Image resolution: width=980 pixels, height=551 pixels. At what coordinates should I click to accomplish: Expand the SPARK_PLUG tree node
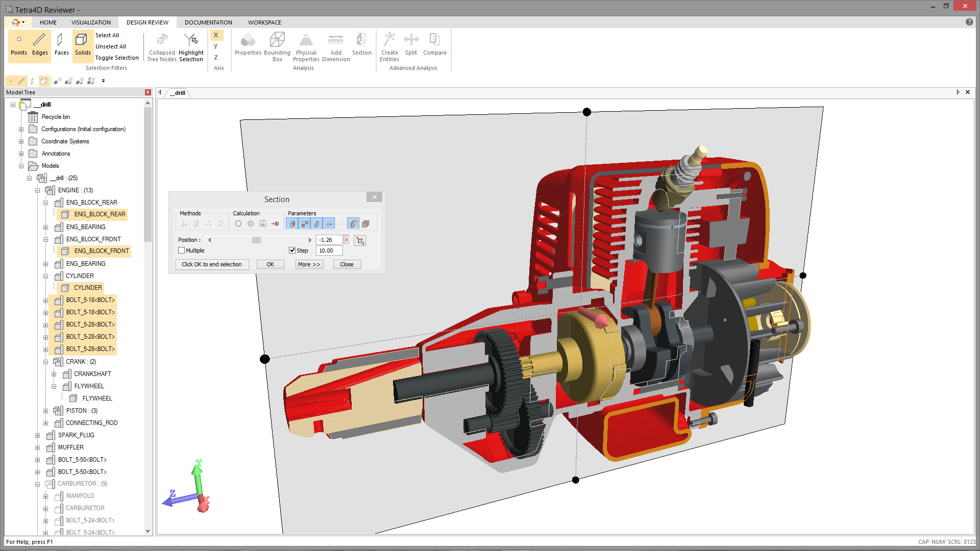[37, 435]
